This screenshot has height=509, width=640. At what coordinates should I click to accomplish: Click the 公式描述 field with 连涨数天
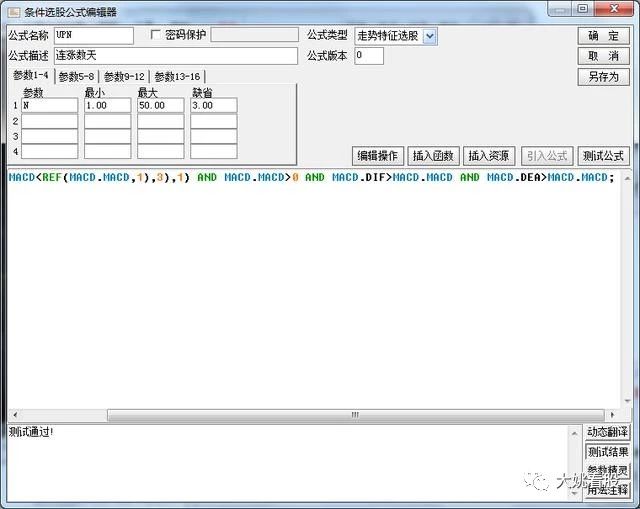point(176,56)
